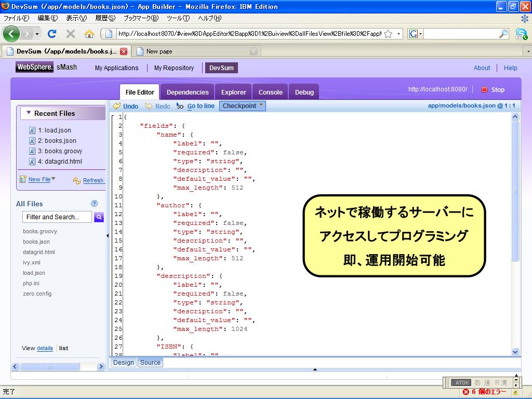Click the ATOK input method indicator

pyautogui.click(x=461, y=382)
